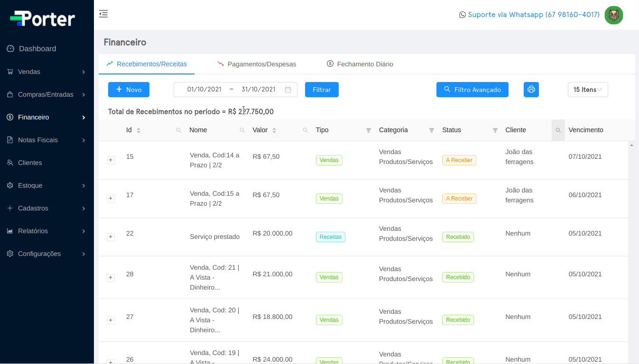639x364 pixels.
Task: Click the search magnifier on the Valor column
Action: (x=306, y=129)
